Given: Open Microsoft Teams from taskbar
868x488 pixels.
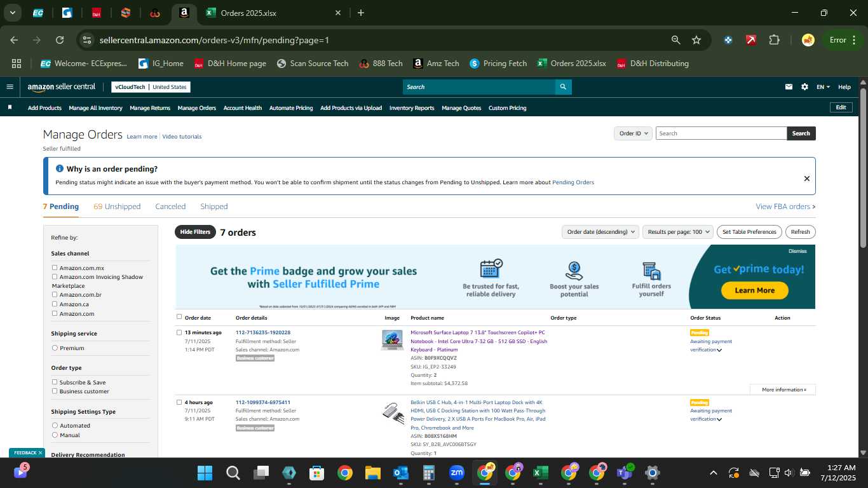Looking at the screenshot, I should click(625, 473).
